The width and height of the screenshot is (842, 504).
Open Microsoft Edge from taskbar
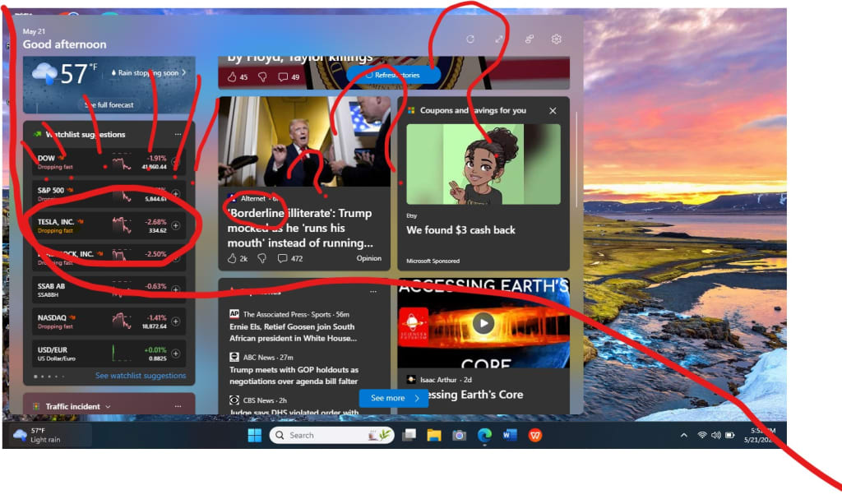coord(484,435)
